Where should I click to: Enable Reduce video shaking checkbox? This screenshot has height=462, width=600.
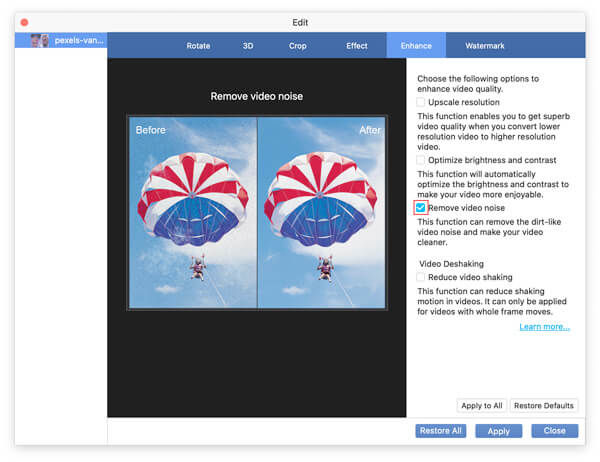point(421,277)
